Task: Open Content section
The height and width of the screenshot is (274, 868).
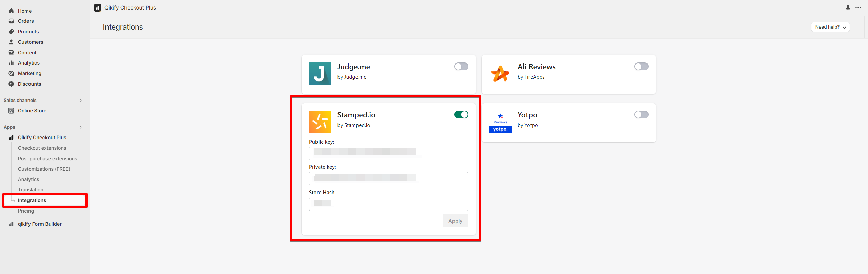Action: click(27, 53)
